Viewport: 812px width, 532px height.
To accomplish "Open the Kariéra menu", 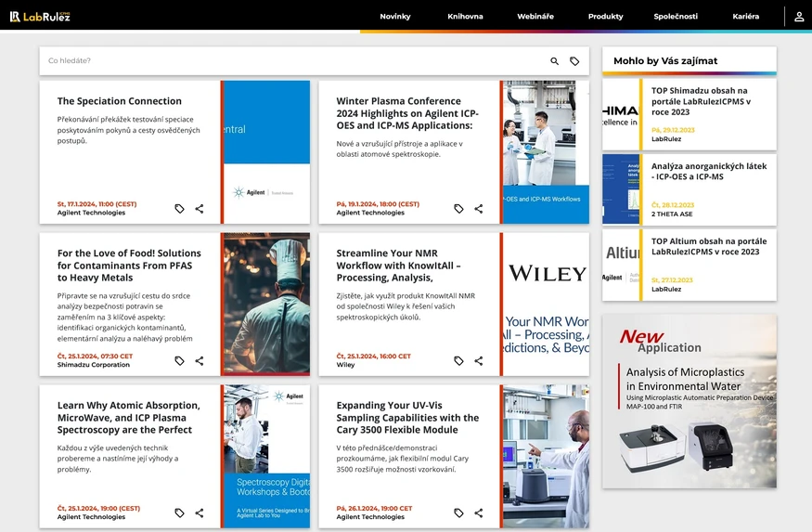I will point(746,17).
